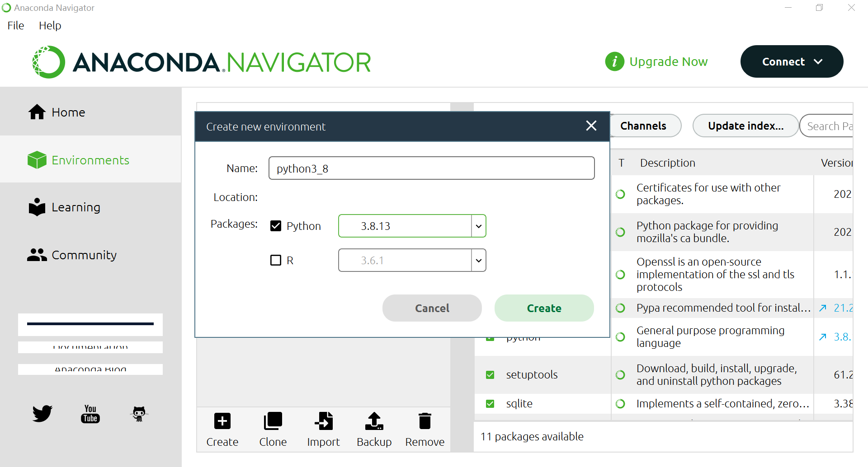Click the Environments sidebar label
Image resolution: width=868 pixels, height=467 pixels.
tap(90, 160)
